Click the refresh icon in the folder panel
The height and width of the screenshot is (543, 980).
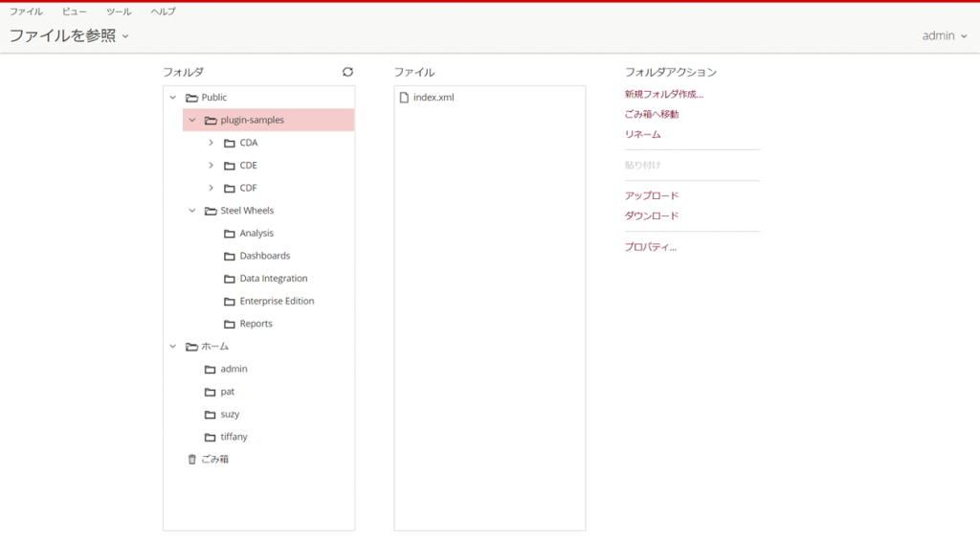coord(347,72)
